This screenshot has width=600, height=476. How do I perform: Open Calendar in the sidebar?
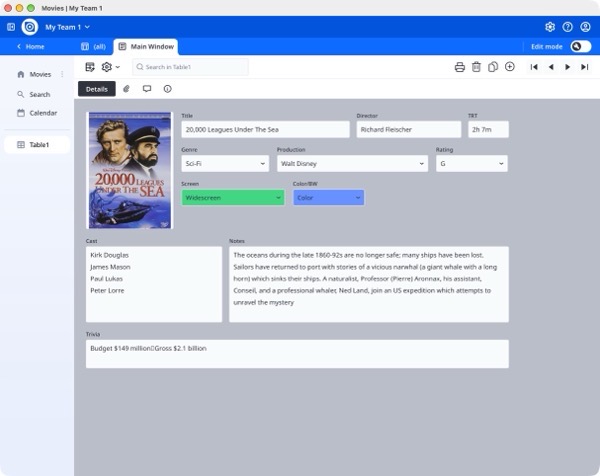[x=37, y=113]
